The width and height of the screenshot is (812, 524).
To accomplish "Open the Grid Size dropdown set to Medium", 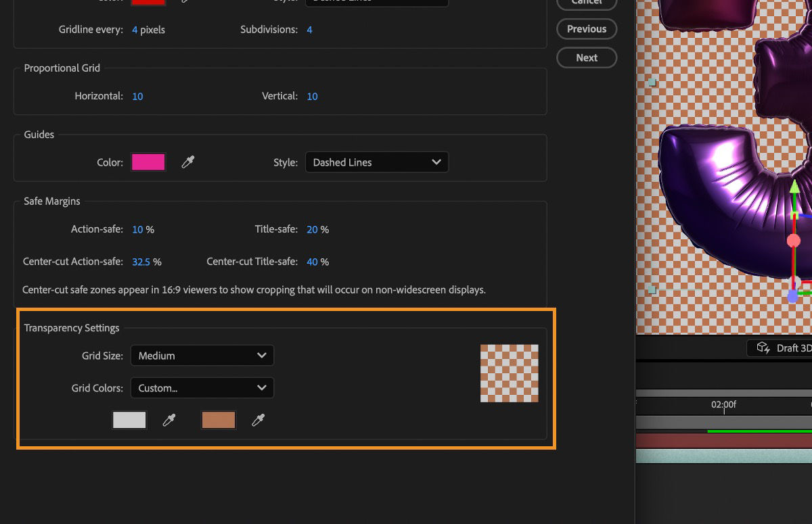I will coord(202,355).
